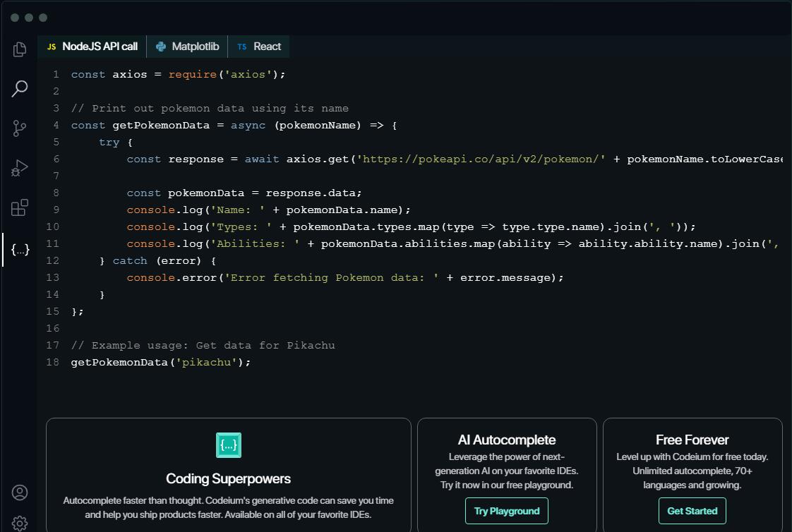Click the 'catch' keyword on line 12
Screen dimensions: 792x532
tap(130, 260)
